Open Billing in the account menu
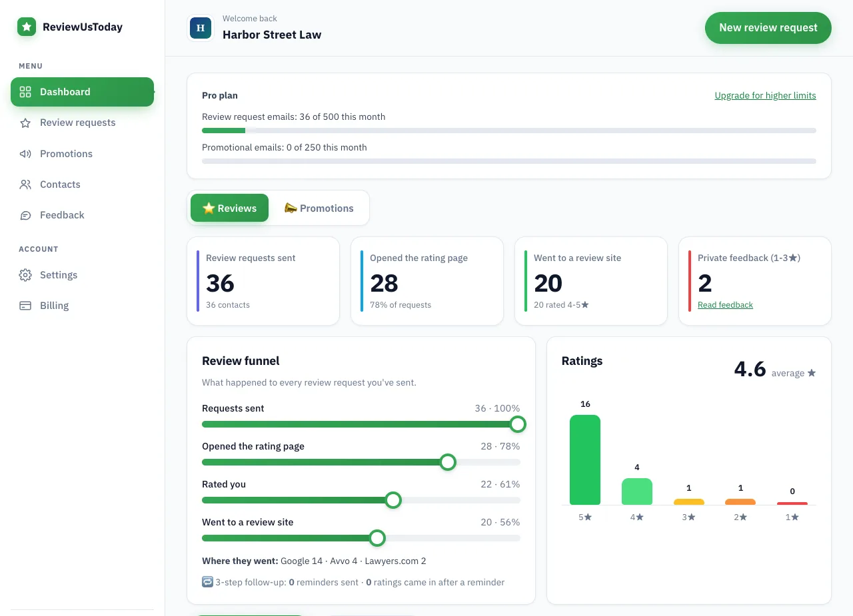 point(82,306)
